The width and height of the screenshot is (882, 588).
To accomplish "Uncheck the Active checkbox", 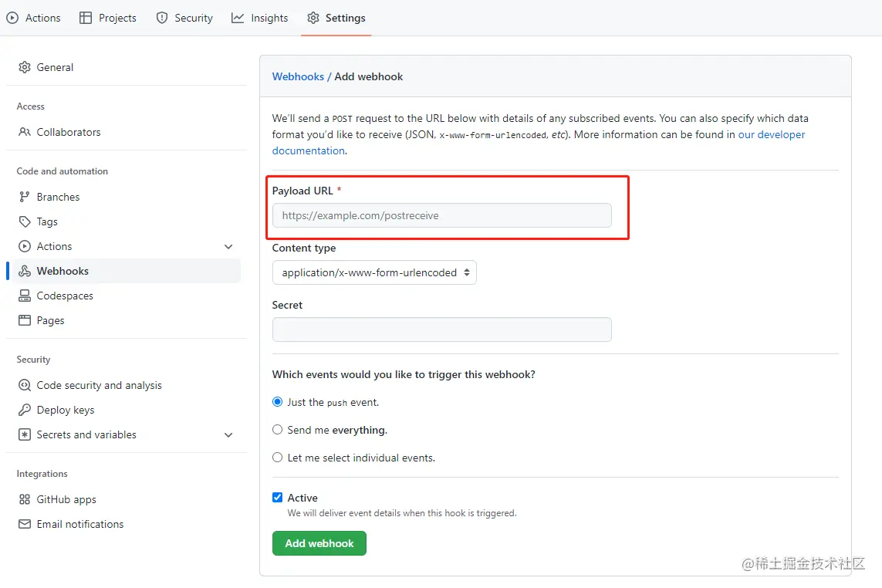I will coord(277,498).
